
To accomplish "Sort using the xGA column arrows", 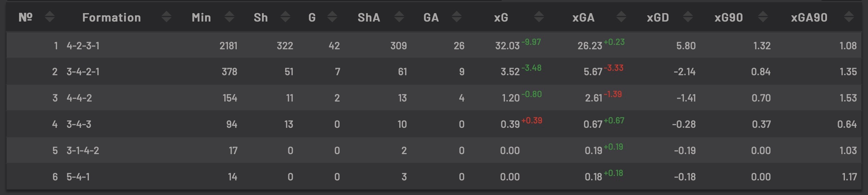I will click(621, 17).
